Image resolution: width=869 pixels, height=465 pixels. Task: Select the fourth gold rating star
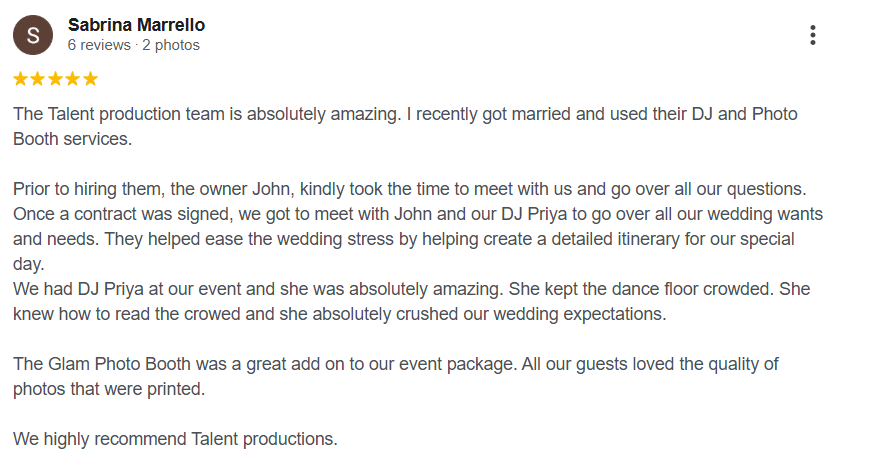pos(73,79)
